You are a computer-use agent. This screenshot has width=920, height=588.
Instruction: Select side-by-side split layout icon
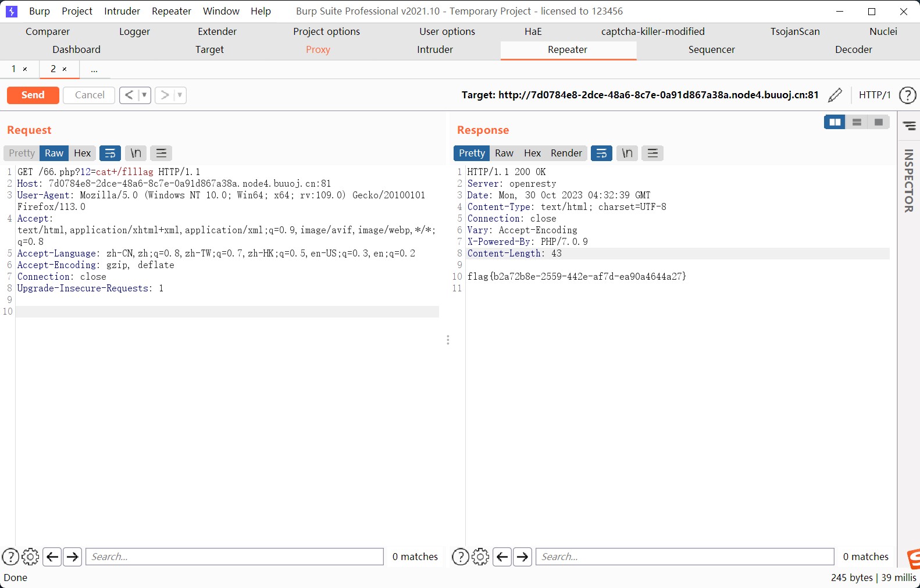point(835,122)
